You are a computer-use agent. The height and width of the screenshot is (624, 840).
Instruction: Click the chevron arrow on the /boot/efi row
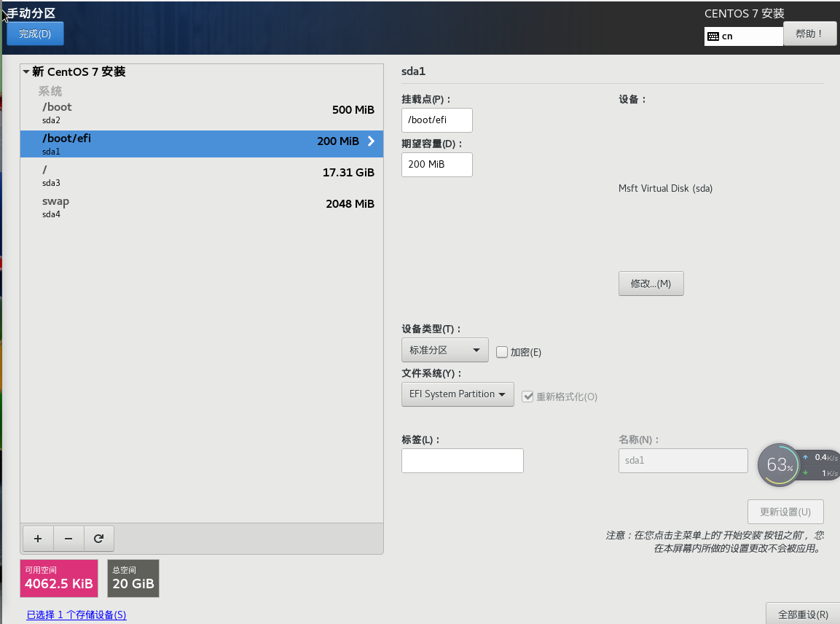pyautogui.click(x=371, y=141)
